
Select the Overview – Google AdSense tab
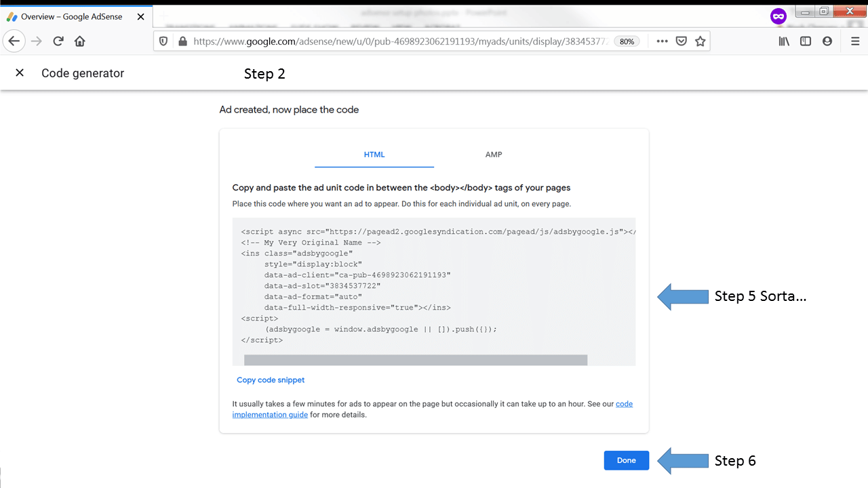coord(76,16)
